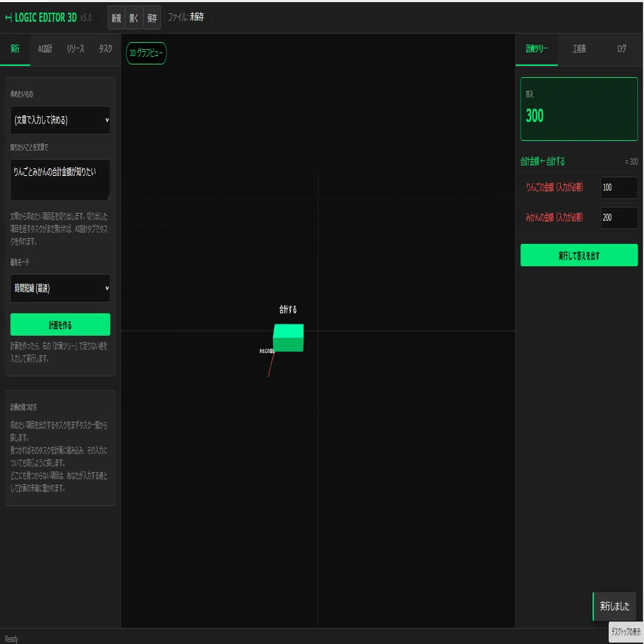Select the 計画ツリー tab
The width and height of the screenshot is (644, 644).
pyautogui.click(x=536, y=49)
